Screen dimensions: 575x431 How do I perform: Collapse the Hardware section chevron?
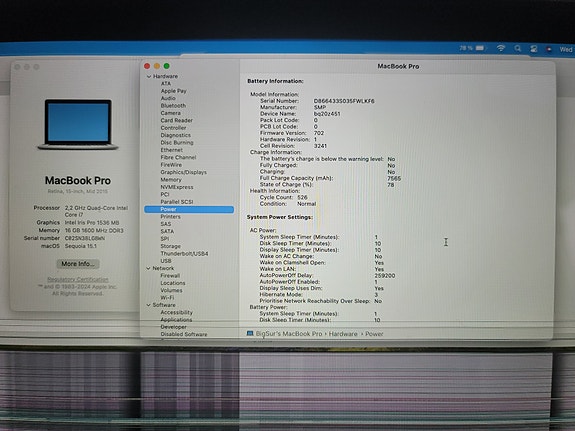pos(149,76)
